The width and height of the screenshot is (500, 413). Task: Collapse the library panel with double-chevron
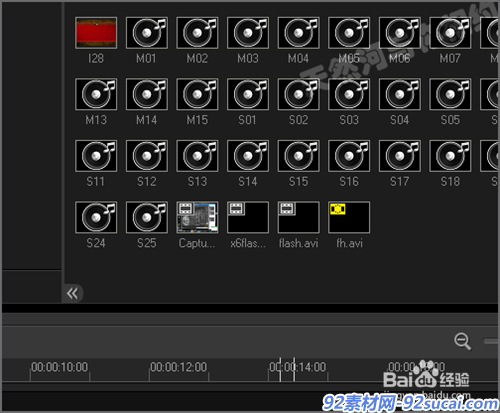click(72, 294)
